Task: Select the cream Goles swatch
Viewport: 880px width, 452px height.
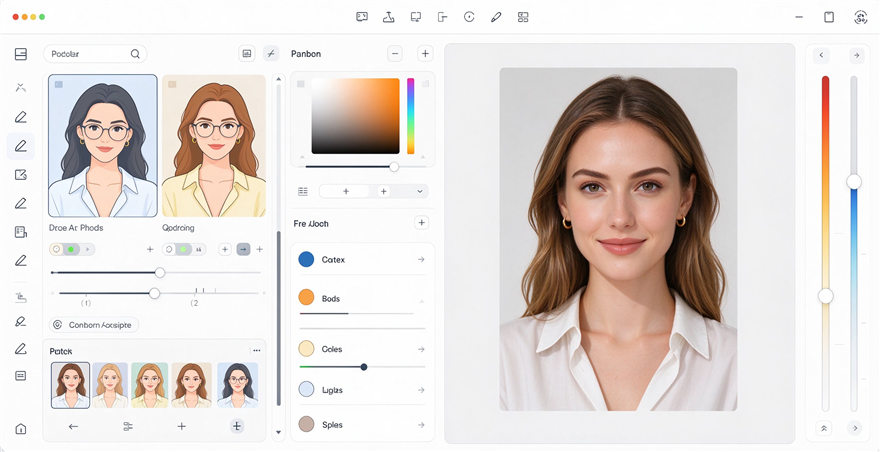Action: (x=306, y=349)
